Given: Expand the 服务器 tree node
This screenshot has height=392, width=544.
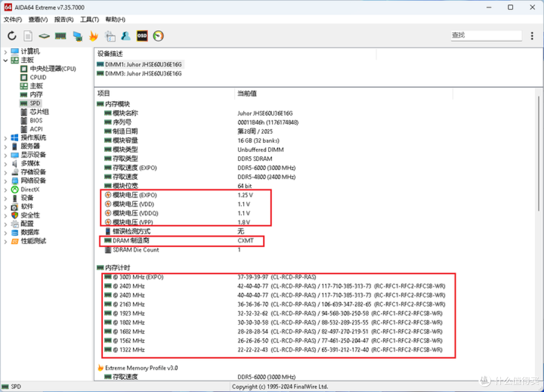Looking at the screenshot, I should pyautogui.click(x=5, y=146).
